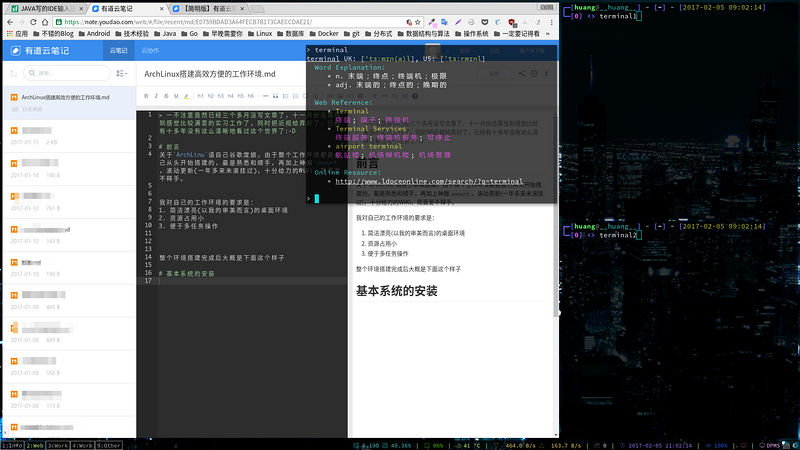This screenshot has height=450, width=800.
Task: Open the Linux bookmark folder
Action: 260,34
